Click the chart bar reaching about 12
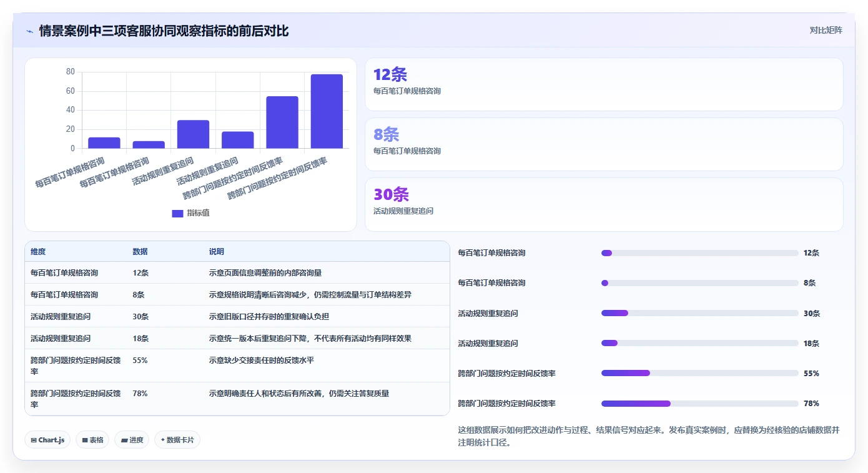The image size is (868, 473). point(104,143)
